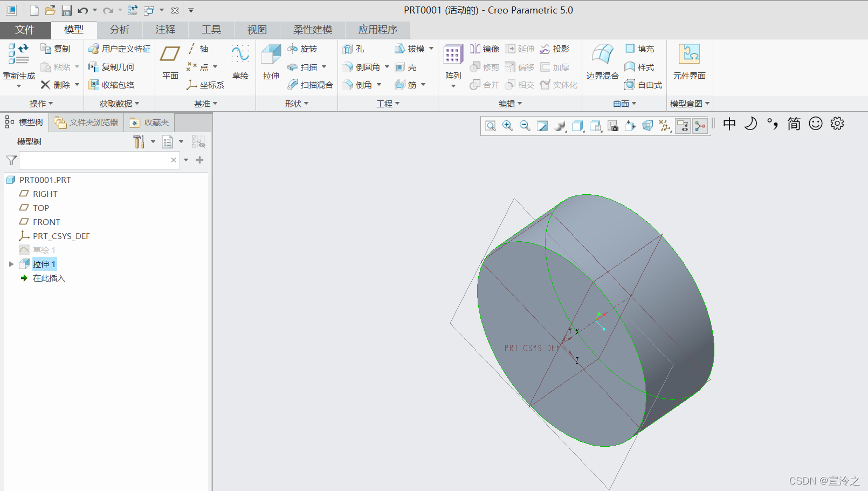Toggle IME Chinese/English mode 中
868x491 pixels.
point(729,124)
